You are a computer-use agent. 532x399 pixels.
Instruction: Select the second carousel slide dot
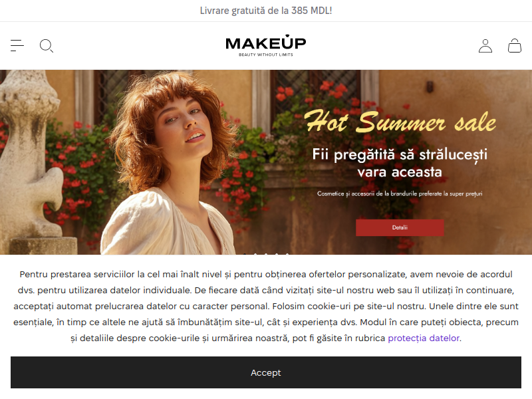tap(255, 254)
